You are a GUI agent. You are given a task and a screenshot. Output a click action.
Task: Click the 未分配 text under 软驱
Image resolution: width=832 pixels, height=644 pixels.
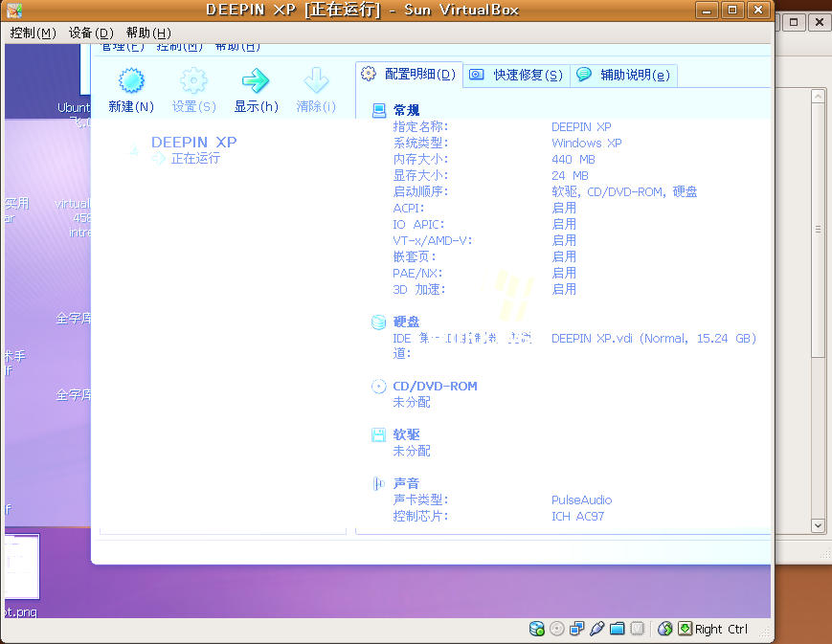coord(412,452)
